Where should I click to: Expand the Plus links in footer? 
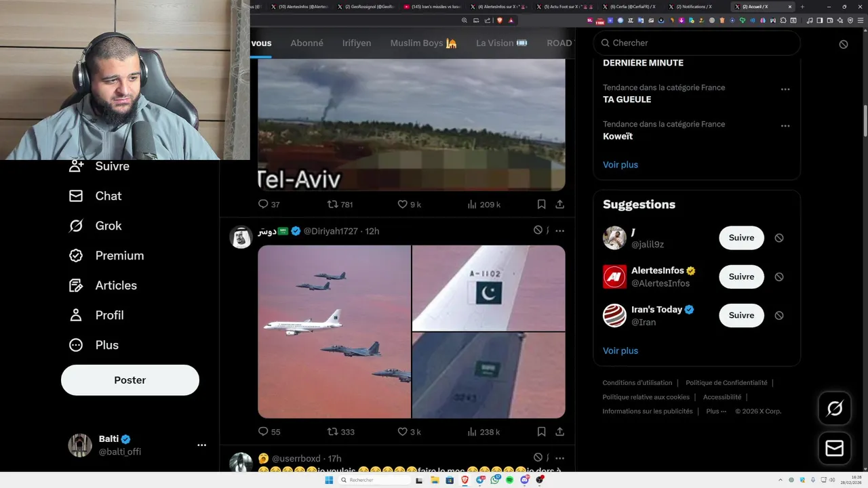pos(715,411)
